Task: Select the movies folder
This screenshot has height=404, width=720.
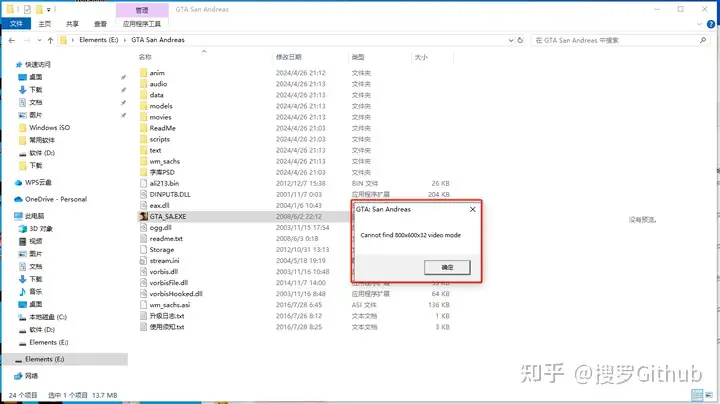Action: point(160,117)
